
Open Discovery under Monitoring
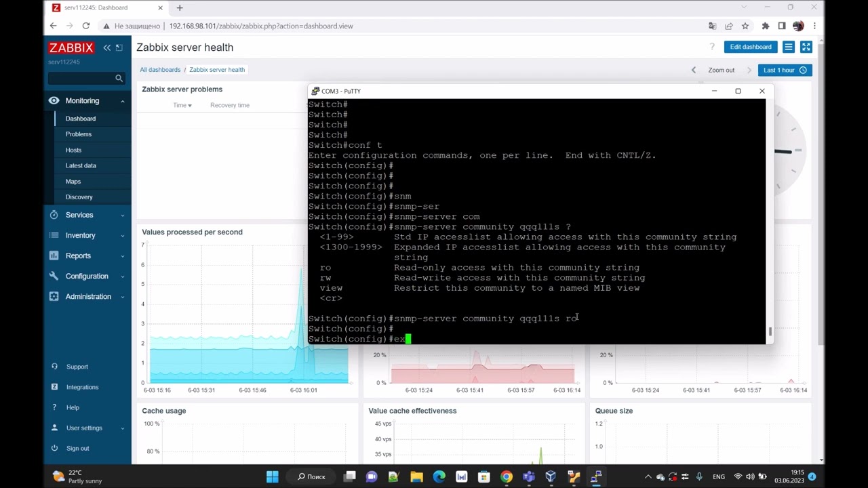coord(79,197)
